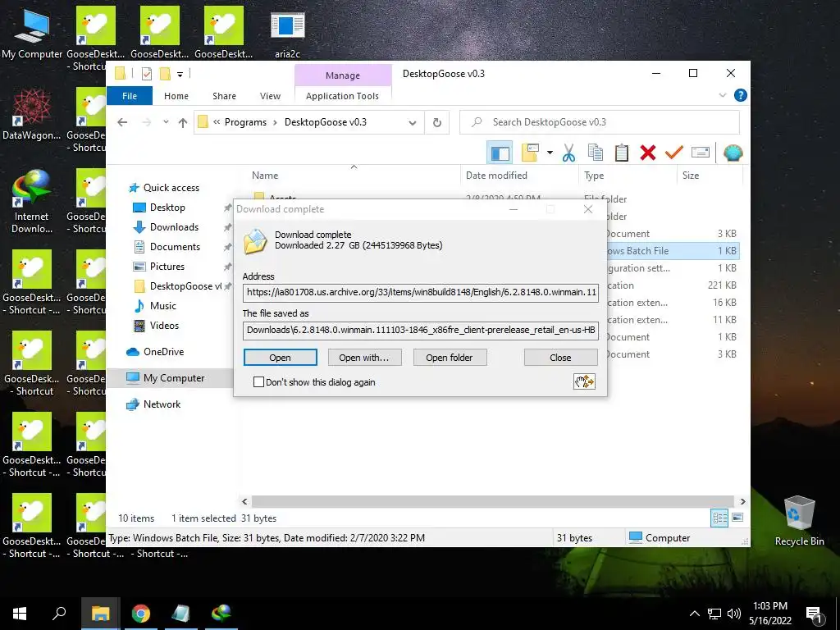Image resolution: width=840 pixels, height=630 pixels.
Task: Select Music in the navigation pane
Action: point(163,306)
